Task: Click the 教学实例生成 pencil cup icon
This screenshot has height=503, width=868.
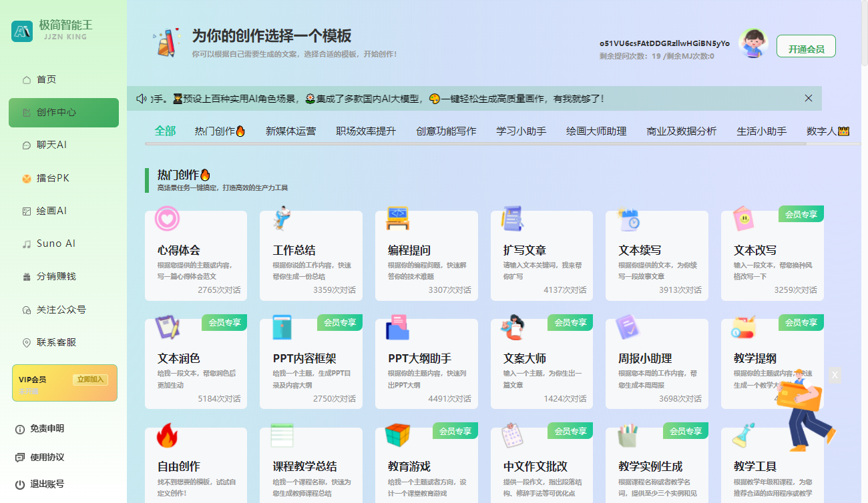Action: (x=628, y=435)
